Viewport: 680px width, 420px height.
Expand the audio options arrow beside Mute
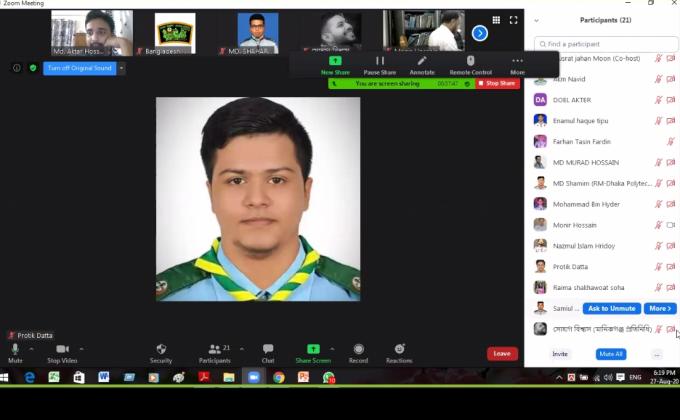(x=32, y=349)
